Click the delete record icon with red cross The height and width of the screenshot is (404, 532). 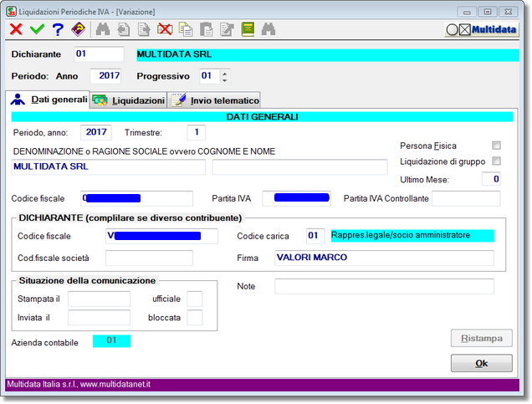165,29
